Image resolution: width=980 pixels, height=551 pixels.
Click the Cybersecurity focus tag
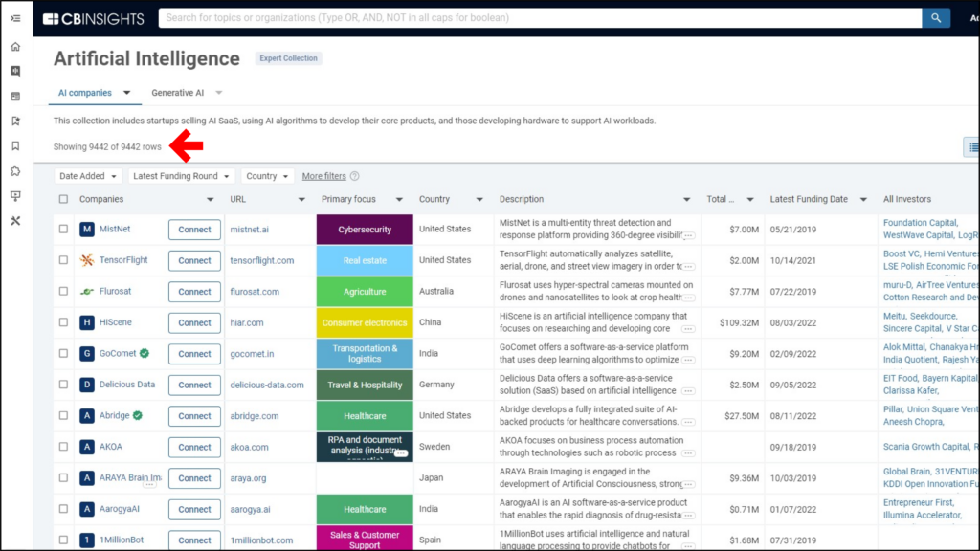[x=365, y=230]
